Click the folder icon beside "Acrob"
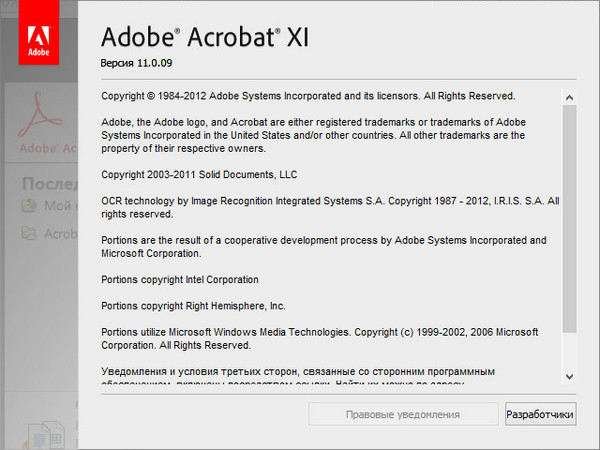 point(30,234)
